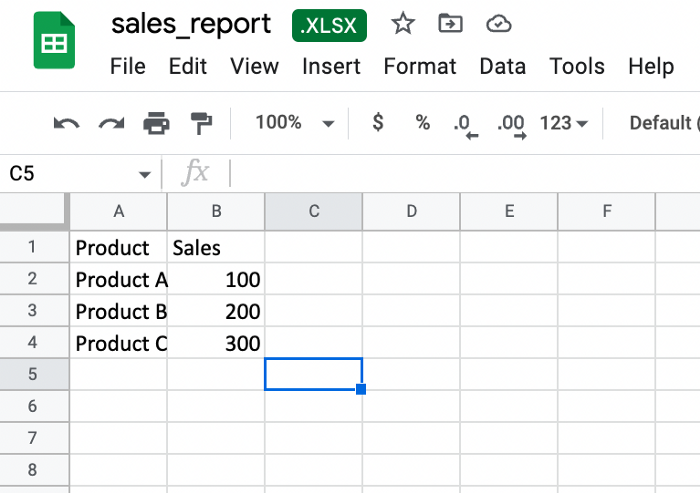Click the Redo arrow icon
Image resolution: width=700 pixels, height=493 pixels.
(x=111, y=123)
